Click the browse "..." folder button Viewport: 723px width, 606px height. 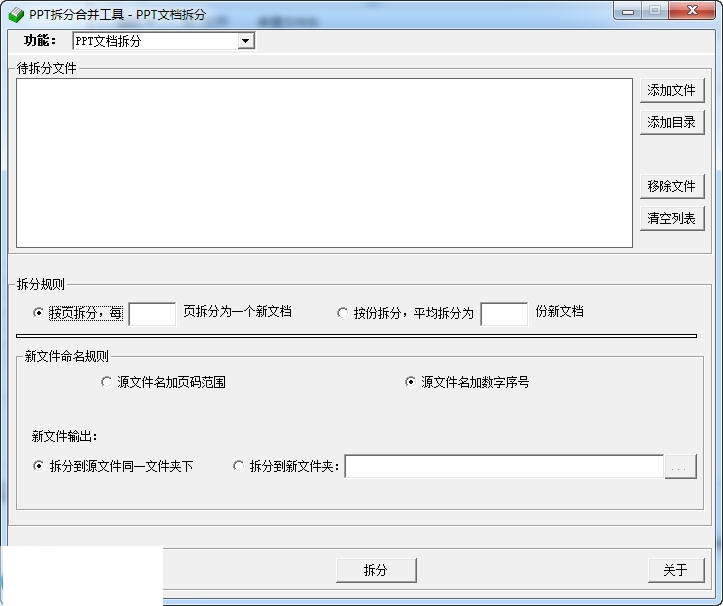681,467
